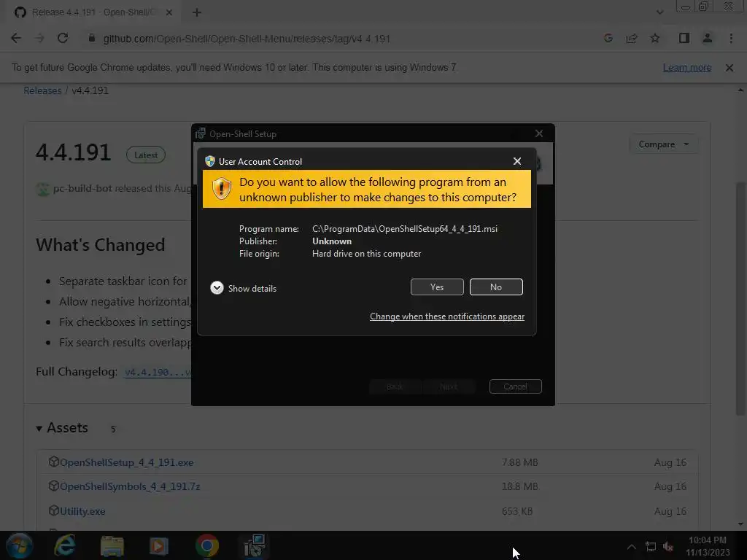
Task: Open Chrome three-dot menu
Action: point(731,39)
